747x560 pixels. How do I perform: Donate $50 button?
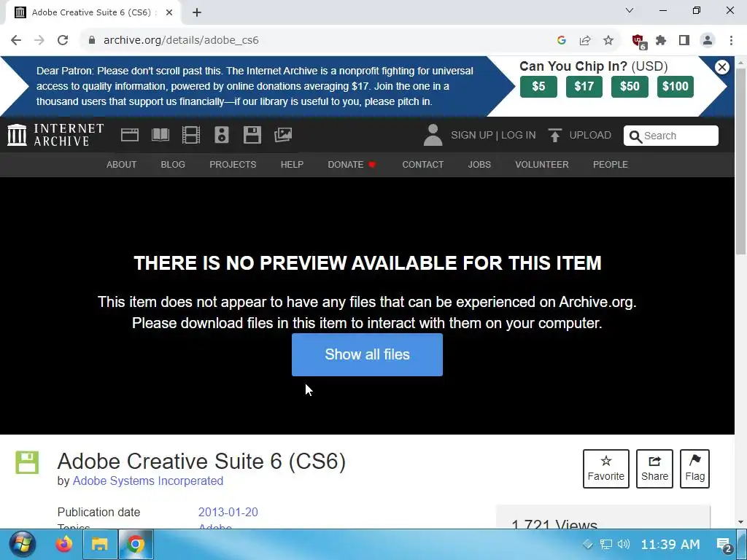point(630,86)
